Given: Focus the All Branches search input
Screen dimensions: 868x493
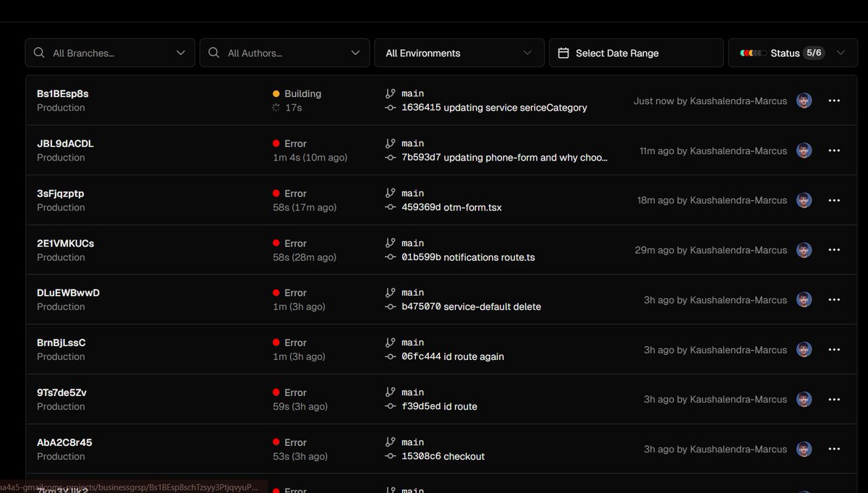Looking at the screenshot, I should 110,53.
